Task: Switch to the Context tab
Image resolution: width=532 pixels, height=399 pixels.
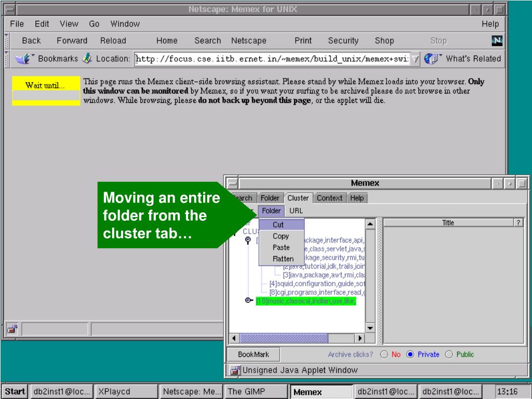Action: coord(329,198)
